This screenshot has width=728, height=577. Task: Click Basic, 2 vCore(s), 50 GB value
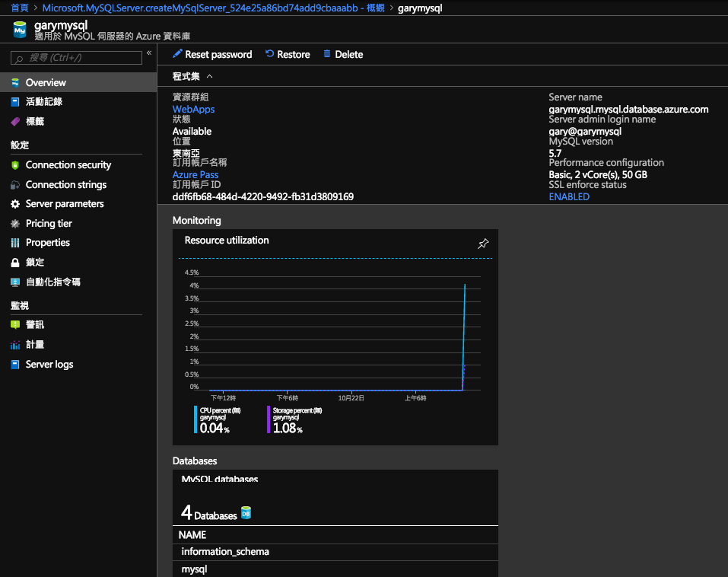[x=598, y=174]
